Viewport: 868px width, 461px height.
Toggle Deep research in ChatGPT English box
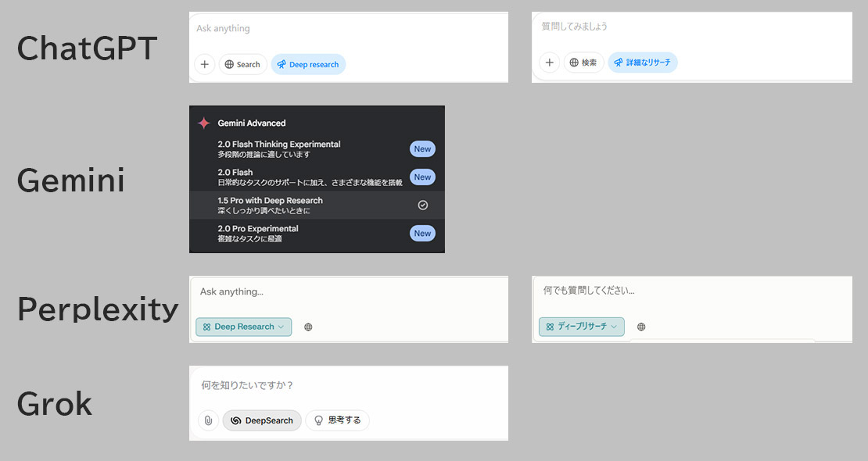(x=308, y=64)
